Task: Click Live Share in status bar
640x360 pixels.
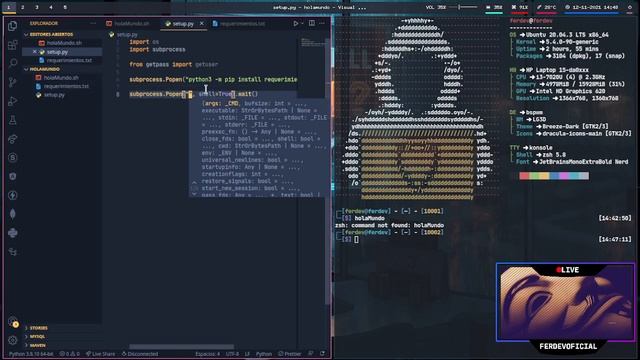Action: click(x=100, y=354)
